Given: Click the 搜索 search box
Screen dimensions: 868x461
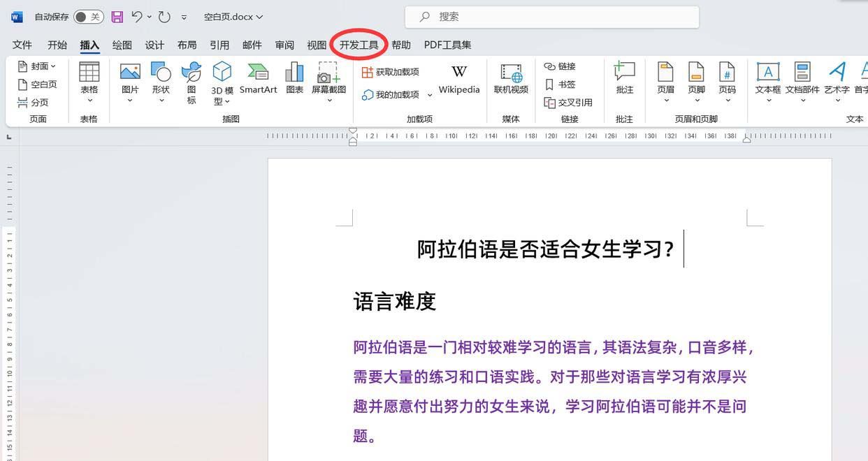Looking at the screenshot, I should pyautogui.click(x=552, y=17).
